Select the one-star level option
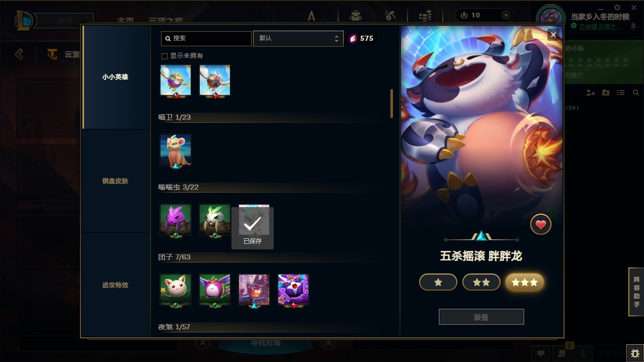The width and height of the screenshot is (644, 362). coord(438,283)
